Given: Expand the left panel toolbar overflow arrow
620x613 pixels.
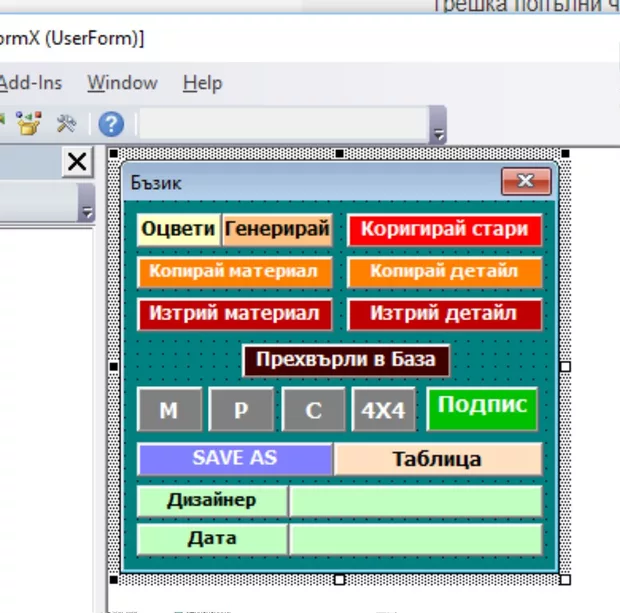Looking at the screenshot, I should [x=87, y=202].
